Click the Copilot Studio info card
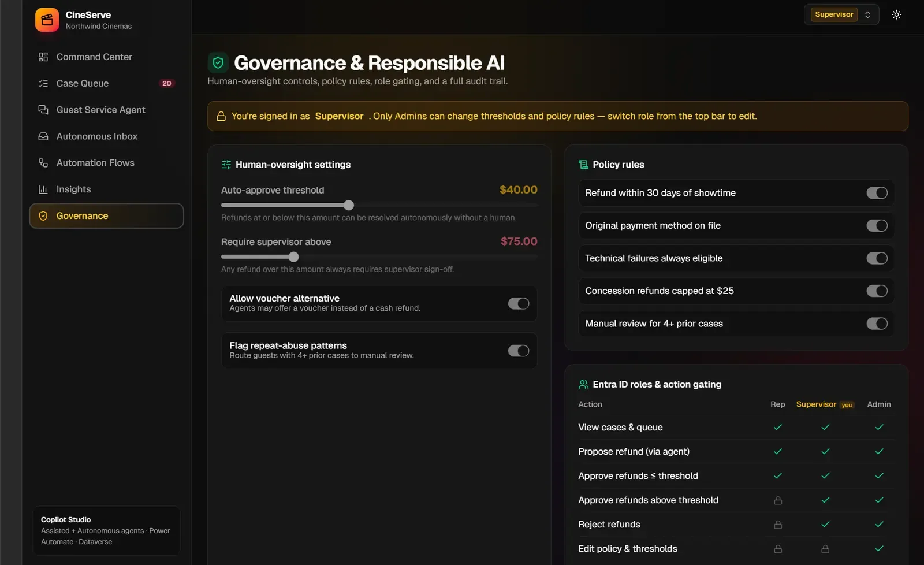This screenshot has width=924, height=565. 106,531
